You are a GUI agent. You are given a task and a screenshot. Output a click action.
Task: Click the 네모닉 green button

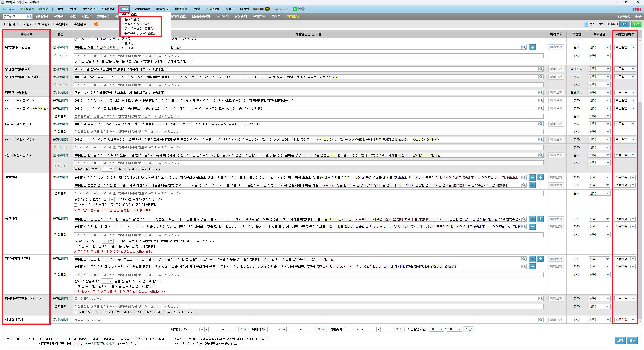[636, 24]
